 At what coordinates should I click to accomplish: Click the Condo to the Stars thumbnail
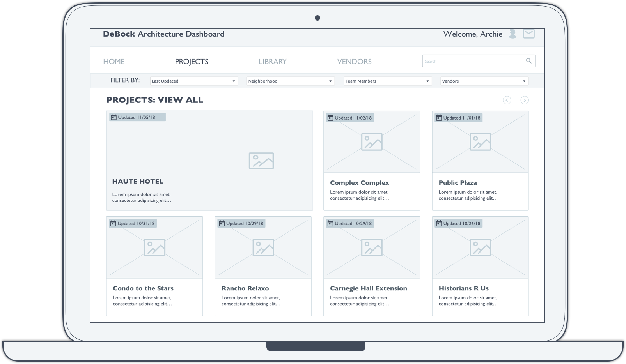tap(154, 247)
